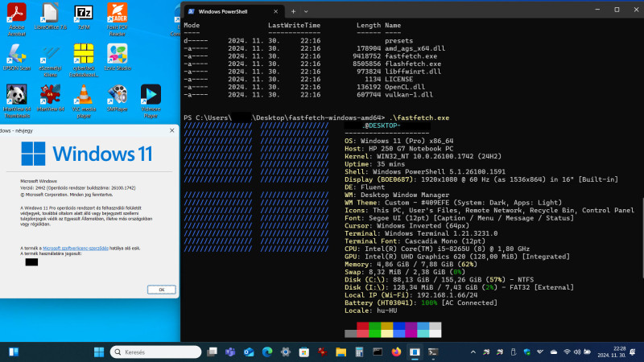The width and height of the screenshot is (644, 362).
Task: Open Calculator from the taskbar
Action: 359,352
